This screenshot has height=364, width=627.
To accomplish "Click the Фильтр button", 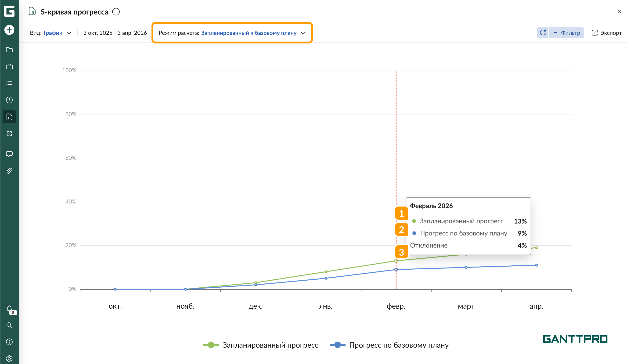I will pos(566,33).
